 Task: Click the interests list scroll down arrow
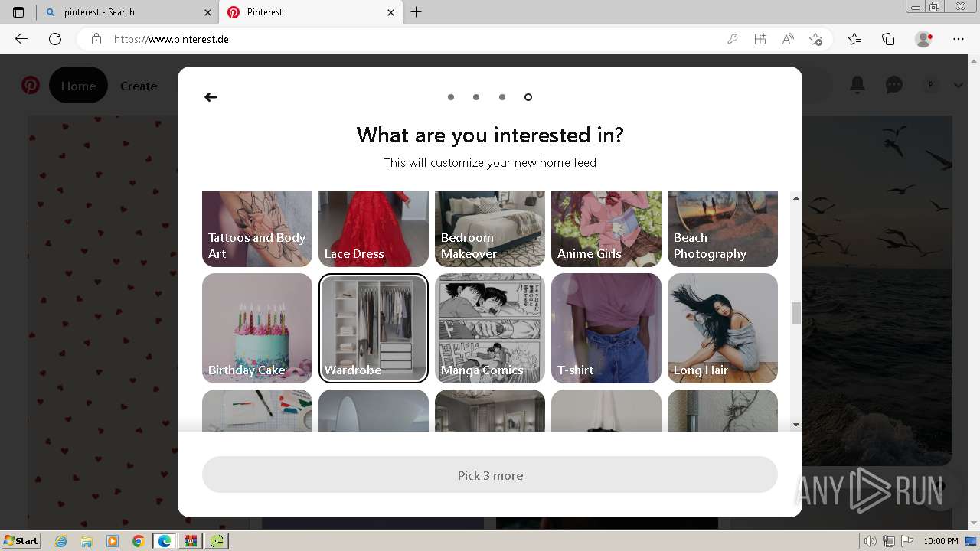click(x=796, y=425)
